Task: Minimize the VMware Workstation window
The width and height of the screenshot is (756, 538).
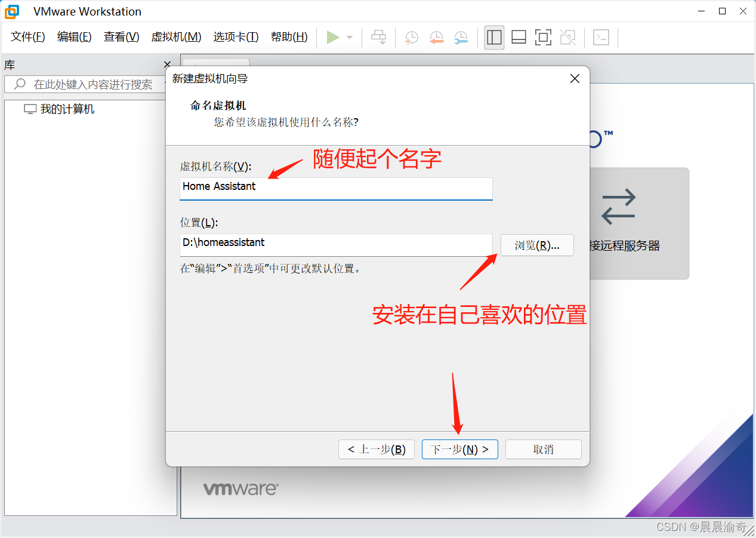Action: tap(702, 11)
